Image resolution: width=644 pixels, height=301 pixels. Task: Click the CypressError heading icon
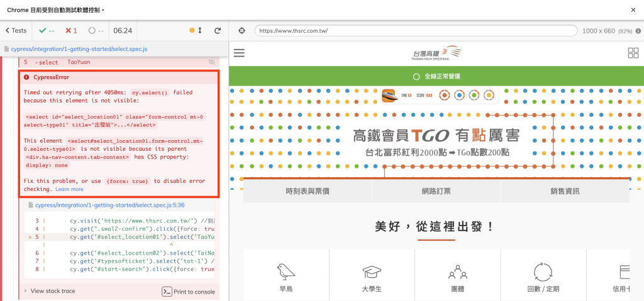[x=26, y=77]
